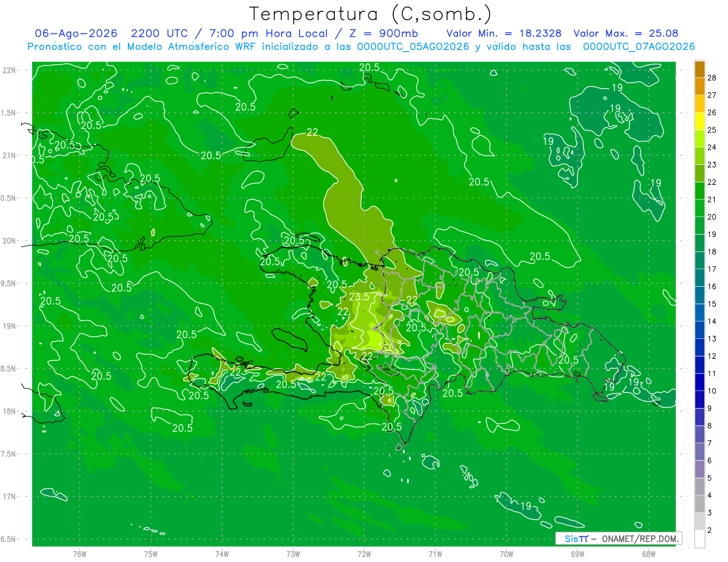The height and width of the screenshot is (562, 728).
Task: Click the date '06-Ago-2026' in the header
Action: (x=76, y=34)
